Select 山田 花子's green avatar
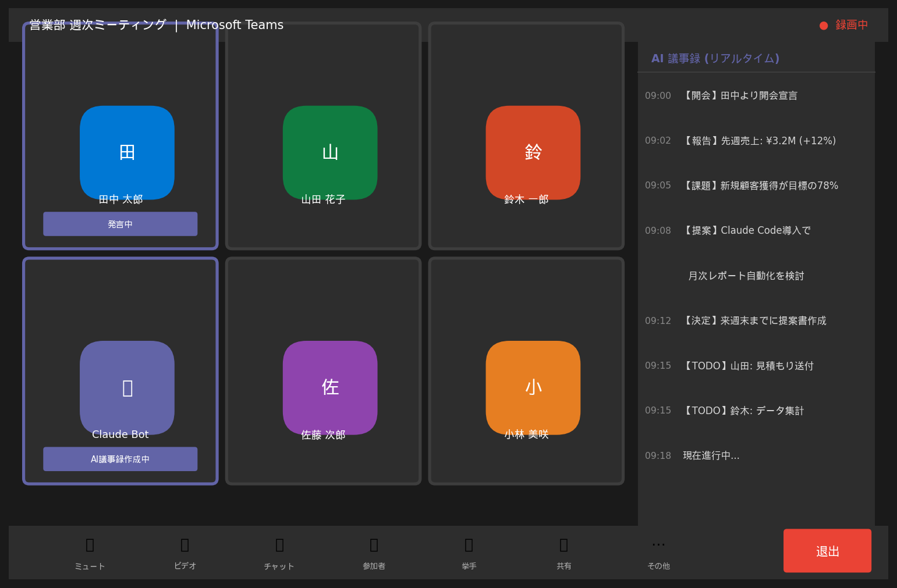The image size is (897, 588). coord(330,152)
